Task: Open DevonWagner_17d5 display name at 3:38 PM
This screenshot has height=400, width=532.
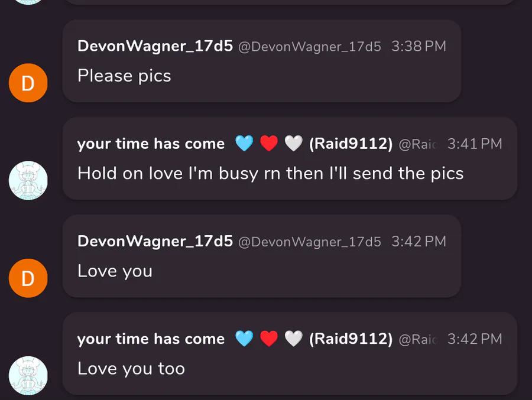Action: click(155, 46)
